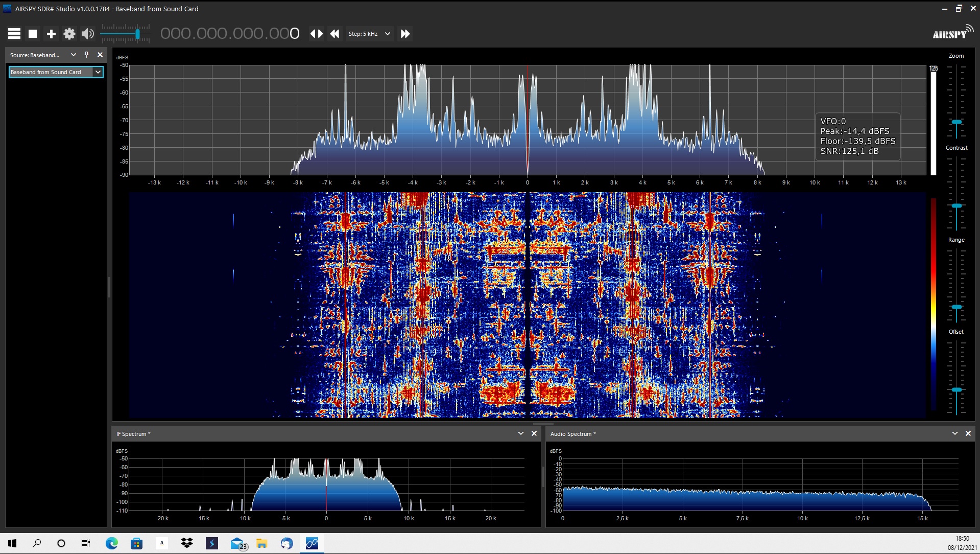Add new slice with plus icon
Image resolution: width=980 pixels, height=554 pixels.
point(51,34)
